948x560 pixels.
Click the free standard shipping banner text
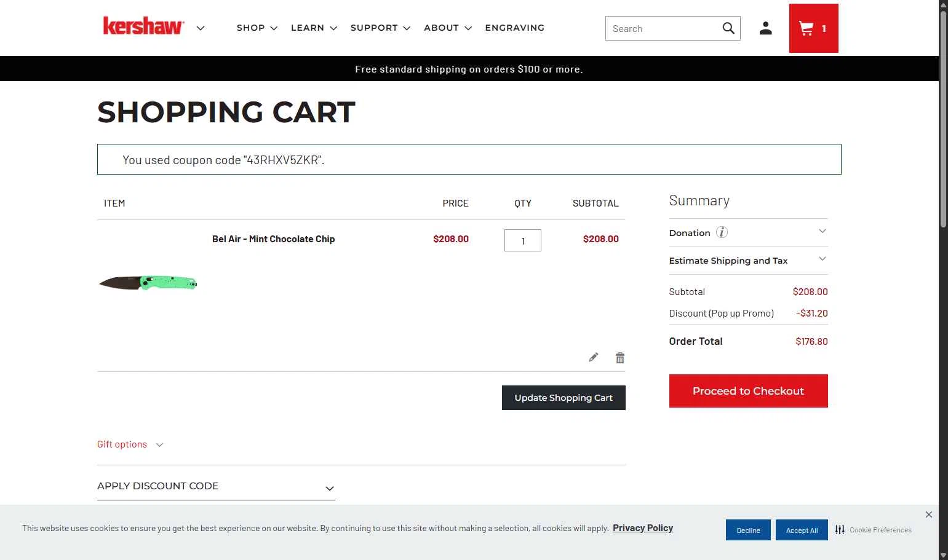(x=469, y=69)
